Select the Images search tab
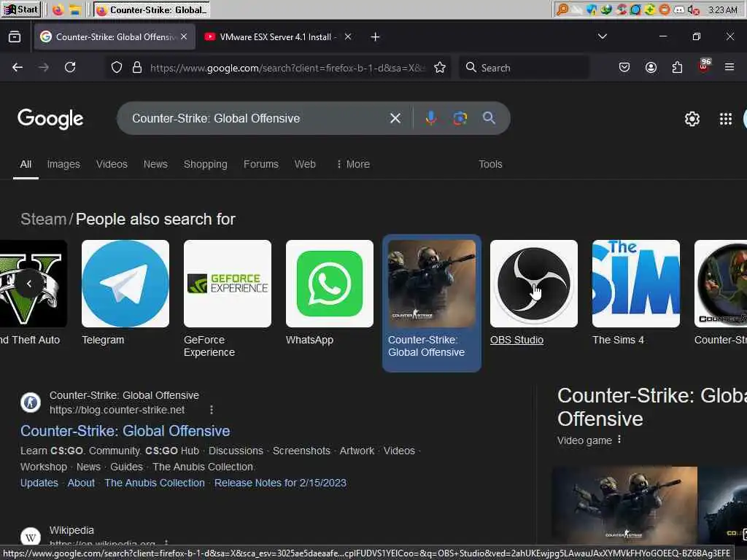Screen dimensions: 747x560 tap(63, 164)
